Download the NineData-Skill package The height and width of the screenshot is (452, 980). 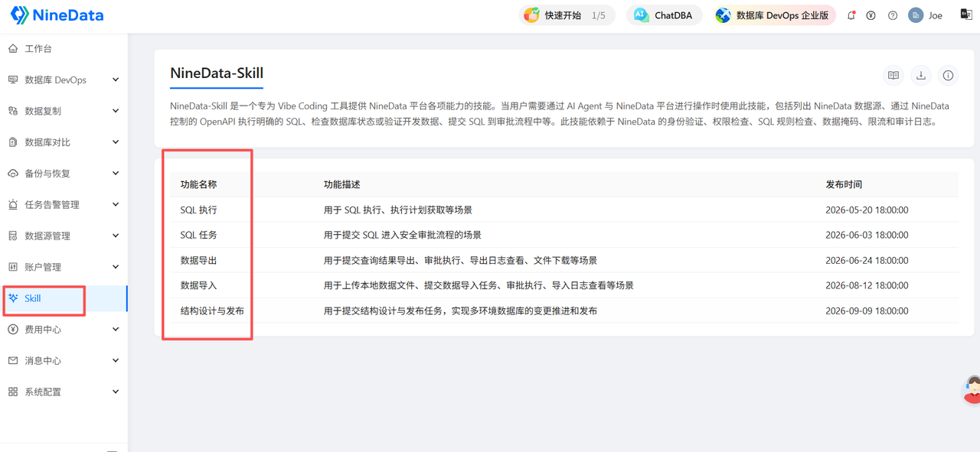click(921, 75)
